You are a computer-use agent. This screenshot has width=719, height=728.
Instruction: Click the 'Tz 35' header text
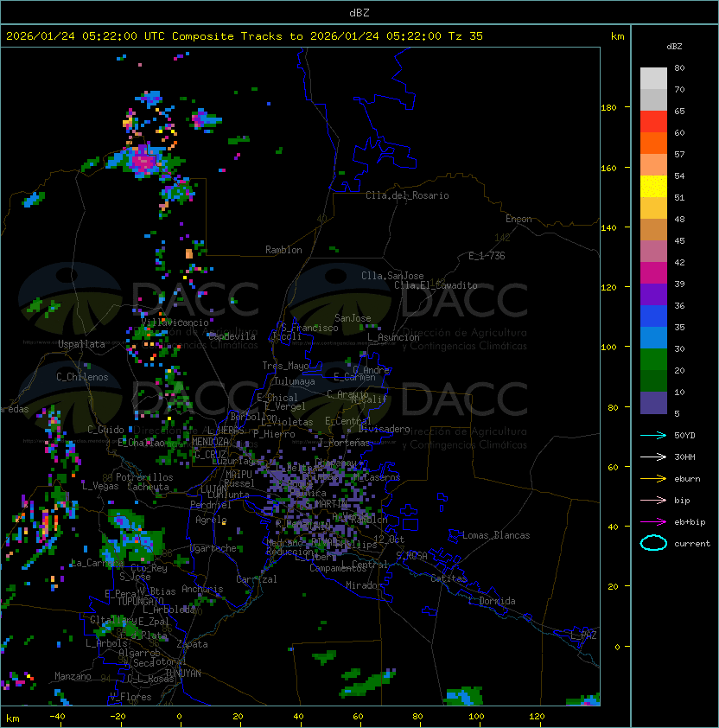tap(466, 36)
